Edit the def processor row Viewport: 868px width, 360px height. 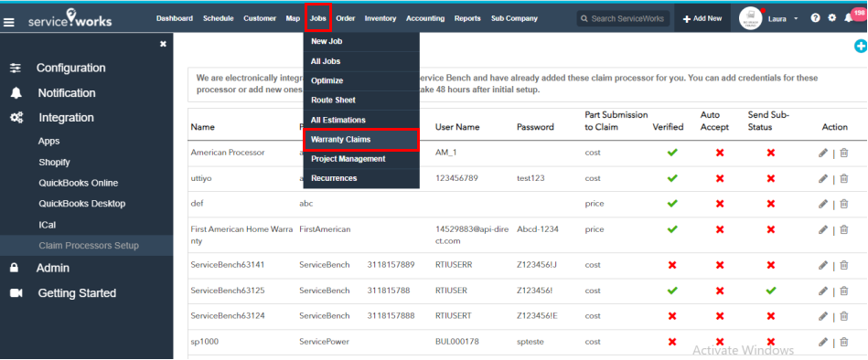pos(823,204)
